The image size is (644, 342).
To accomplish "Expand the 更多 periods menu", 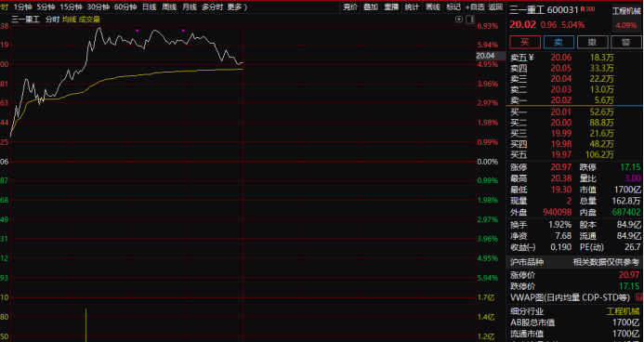I will 237,7.
